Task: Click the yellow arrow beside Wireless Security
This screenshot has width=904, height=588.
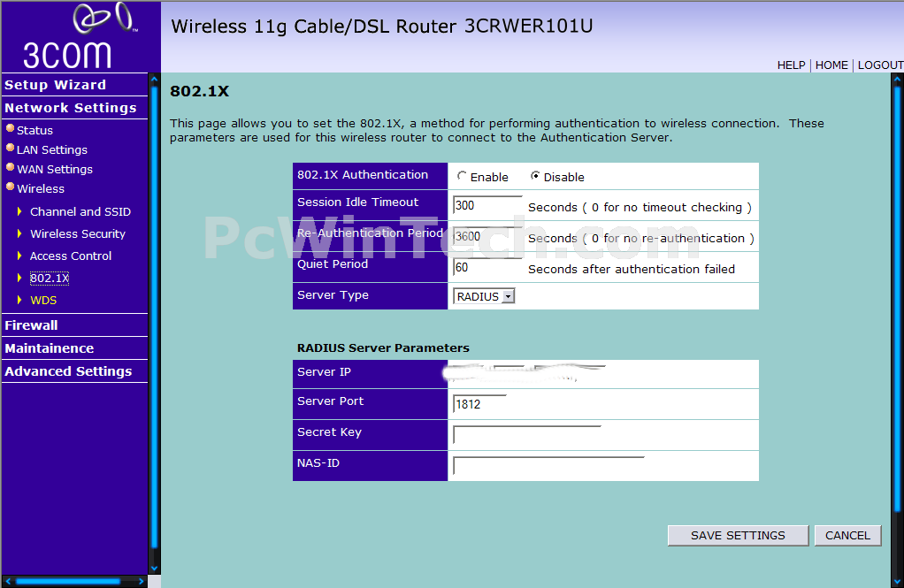Action: click(19, 233)
